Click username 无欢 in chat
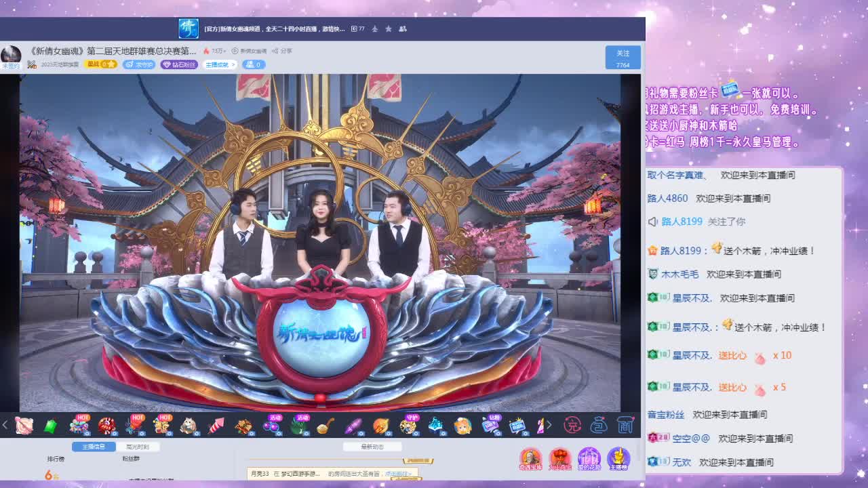 682,462
